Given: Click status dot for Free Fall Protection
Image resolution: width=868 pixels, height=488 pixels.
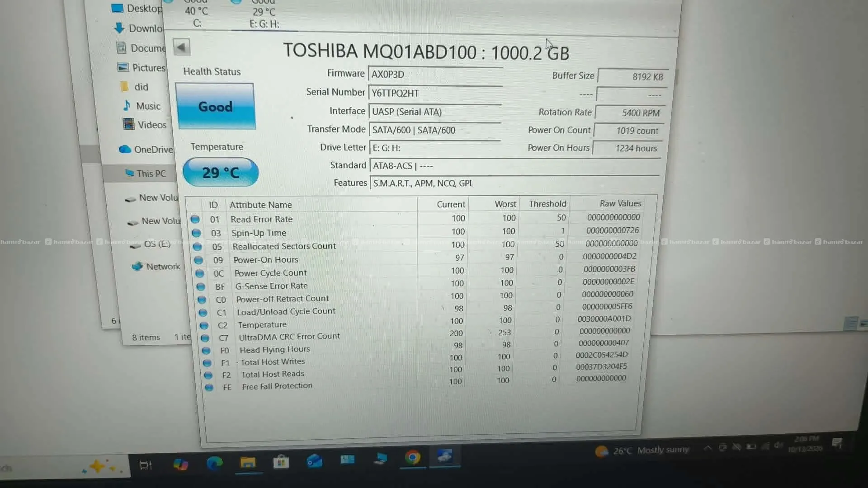Looking at the screenshot, I should [x=209, y=387].
